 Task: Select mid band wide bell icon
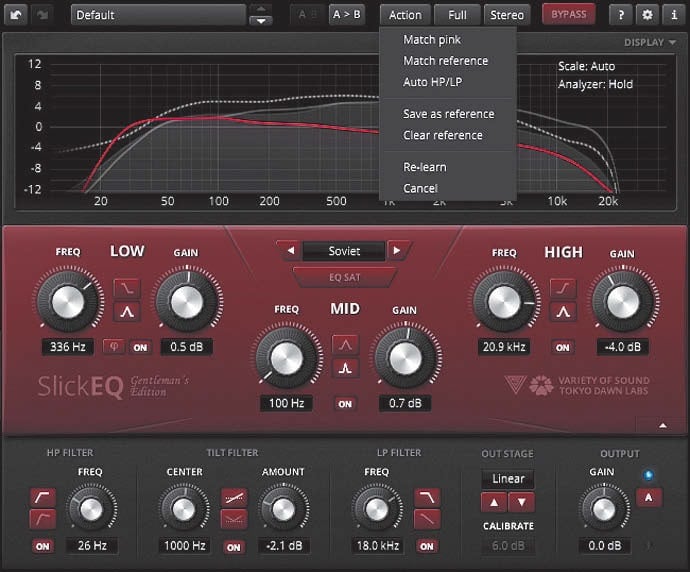[345, 345]
